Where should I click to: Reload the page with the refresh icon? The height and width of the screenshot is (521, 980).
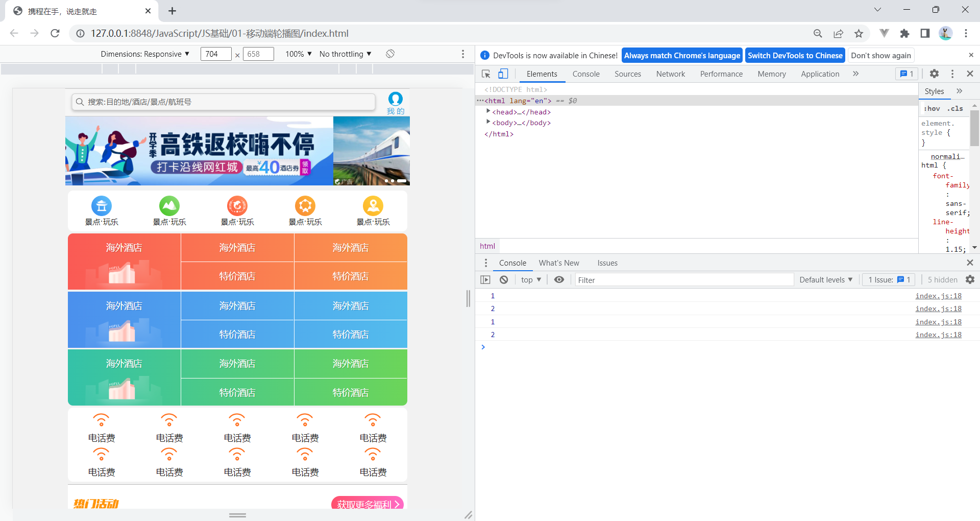pos(55,33)
